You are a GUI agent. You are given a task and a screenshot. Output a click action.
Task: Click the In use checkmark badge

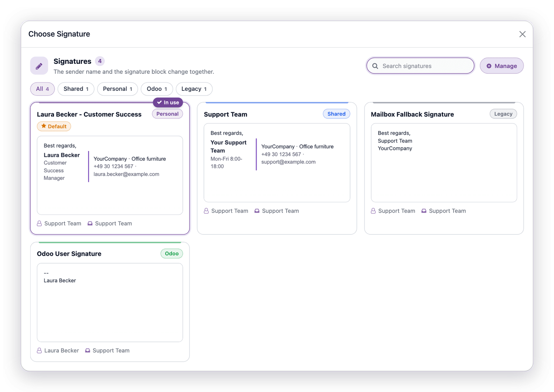click(168, 102)
